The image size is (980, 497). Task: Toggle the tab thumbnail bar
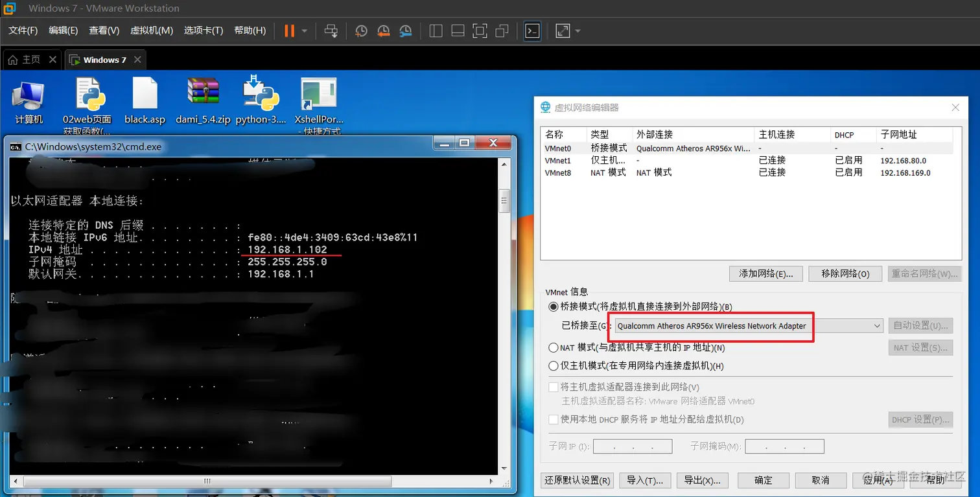pyautogui.click(x=458, y=30)
